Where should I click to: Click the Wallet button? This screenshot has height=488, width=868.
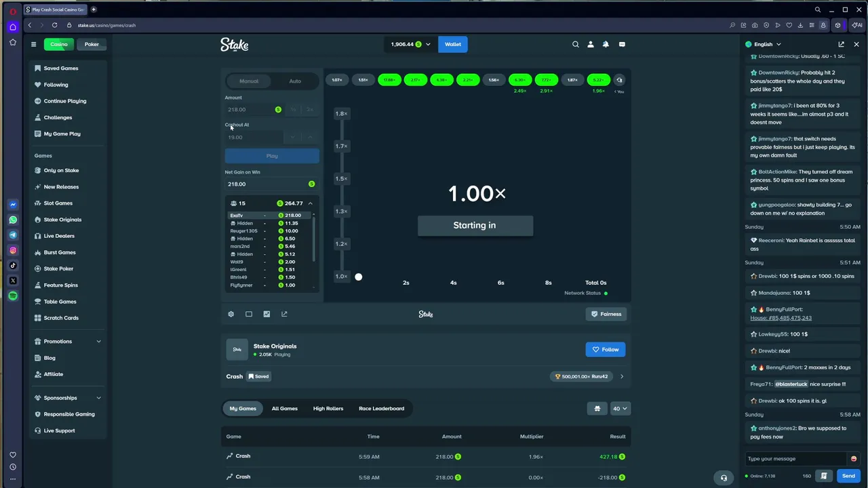coord(453,44)
